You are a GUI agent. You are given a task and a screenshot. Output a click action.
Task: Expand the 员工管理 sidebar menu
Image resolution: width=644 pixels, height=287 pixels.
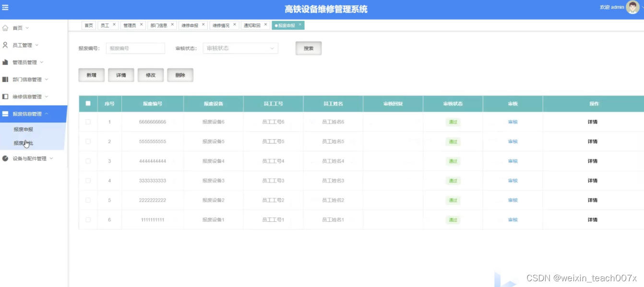[x=36, y=45]
